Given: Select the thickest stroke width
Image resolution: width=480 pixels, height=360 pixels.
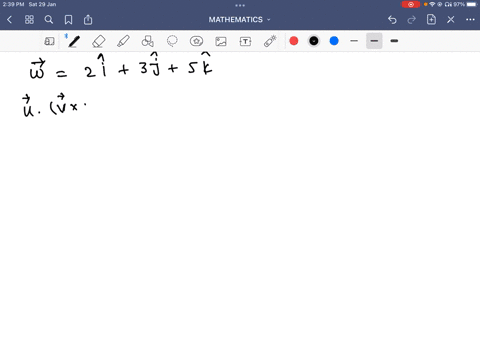Looking at the screenshot, I should (394, 41).
